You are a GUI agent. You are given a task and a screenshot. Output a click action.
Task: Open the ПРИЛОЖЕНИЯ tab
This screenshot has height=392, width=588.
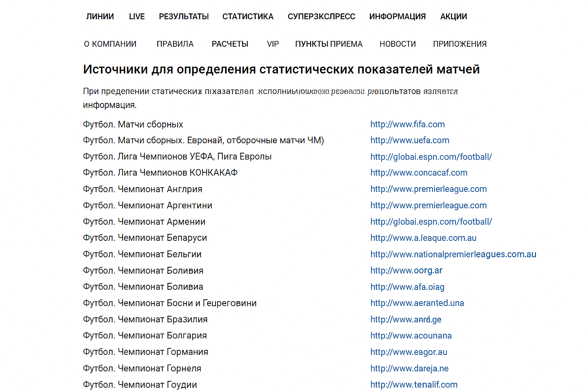(x=460, y=44)
